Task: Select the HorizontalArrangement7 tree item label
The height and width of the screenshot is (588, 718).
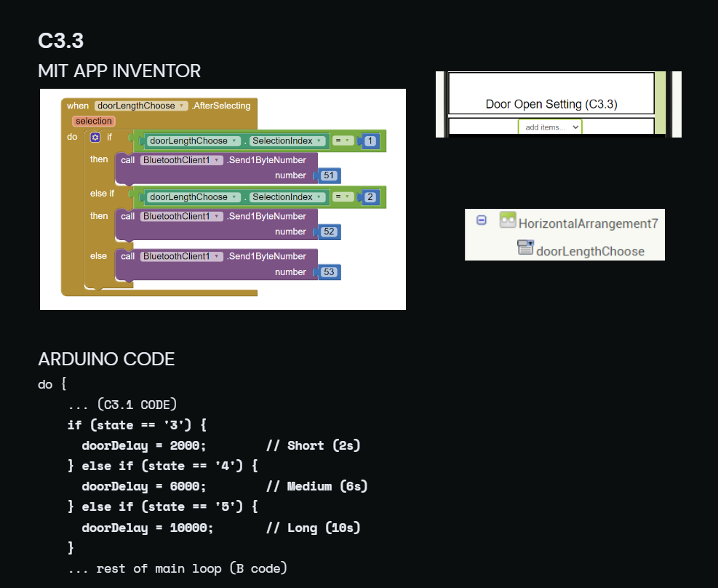Action: [589, 223]
